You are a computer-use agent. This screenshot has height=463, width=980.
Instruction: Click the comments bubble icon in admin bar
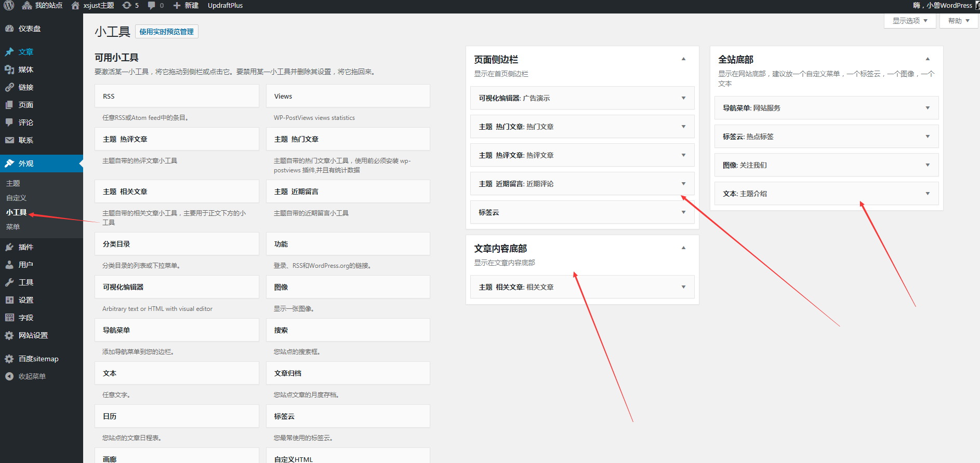[151, 6]
